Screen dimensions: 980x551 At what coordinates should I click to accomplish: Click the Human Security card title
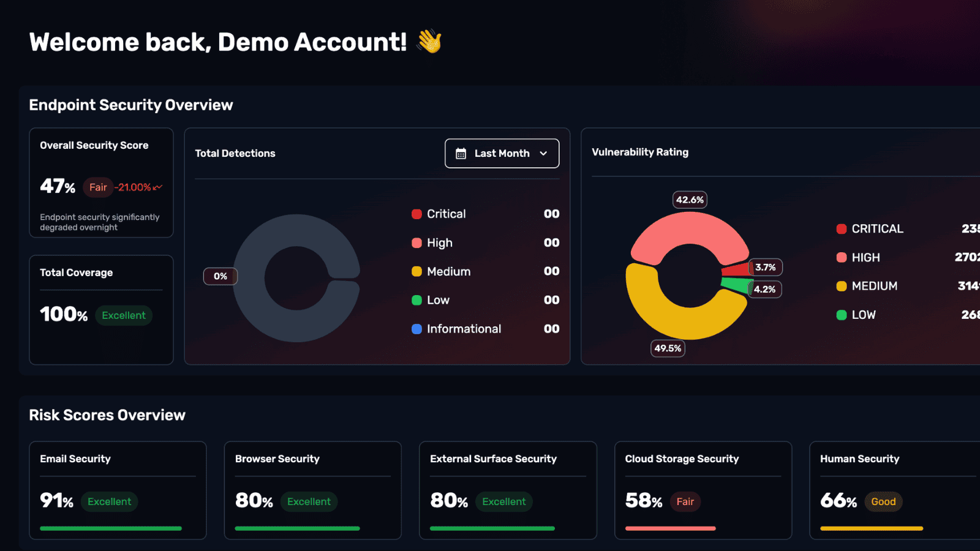[860, 459]
